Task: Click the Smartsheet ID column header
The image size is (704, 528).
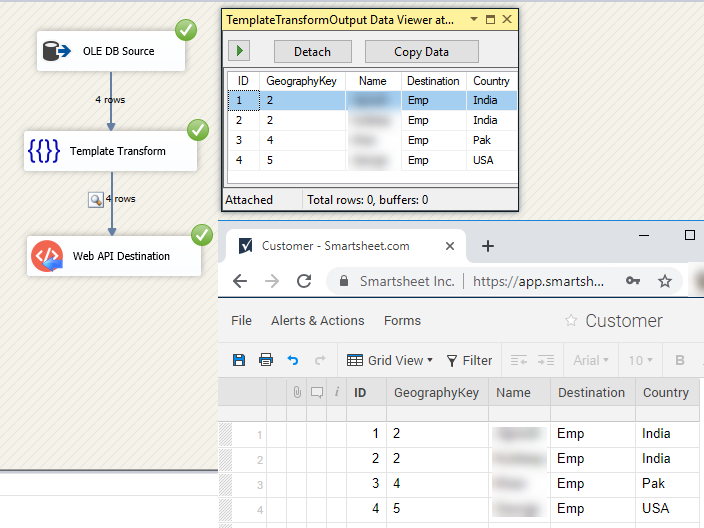Action: [x=366, y=392]
